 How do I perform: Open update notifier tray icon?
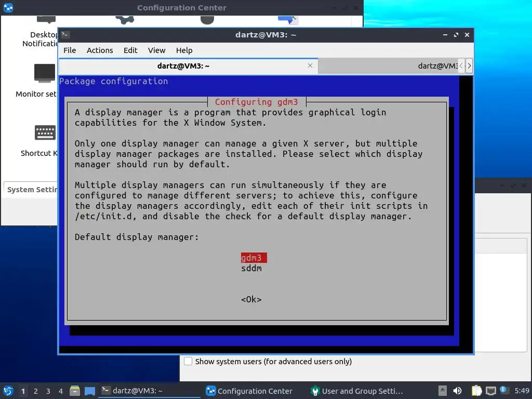pos(504,390)
